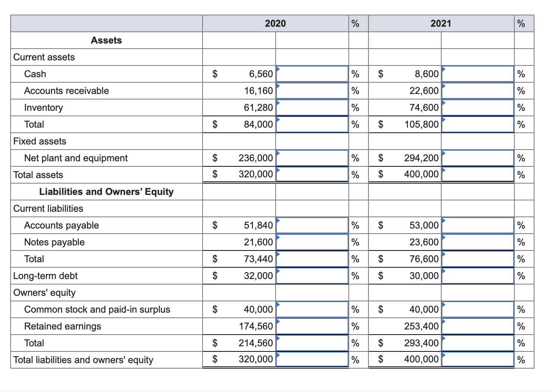Focus 2021 Total liabilities and owners' equity field
Image resolution: width=552 pixels, height=392 pixels.
478,359
